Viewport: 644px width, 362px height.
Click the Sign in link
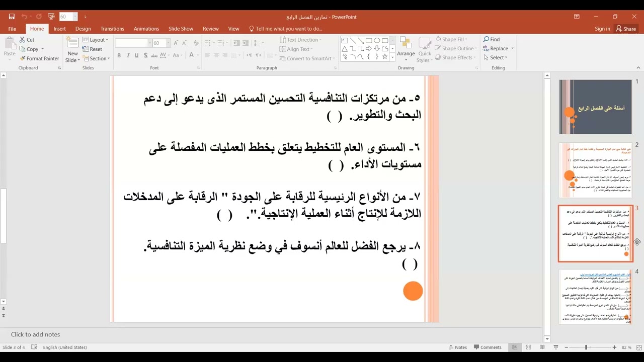[x=602, y=29]
